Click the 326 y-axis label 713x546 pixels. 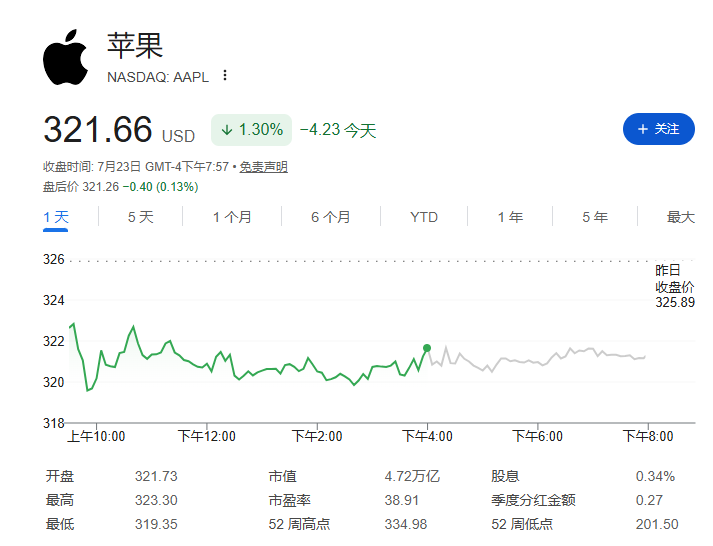coord(54,260)
